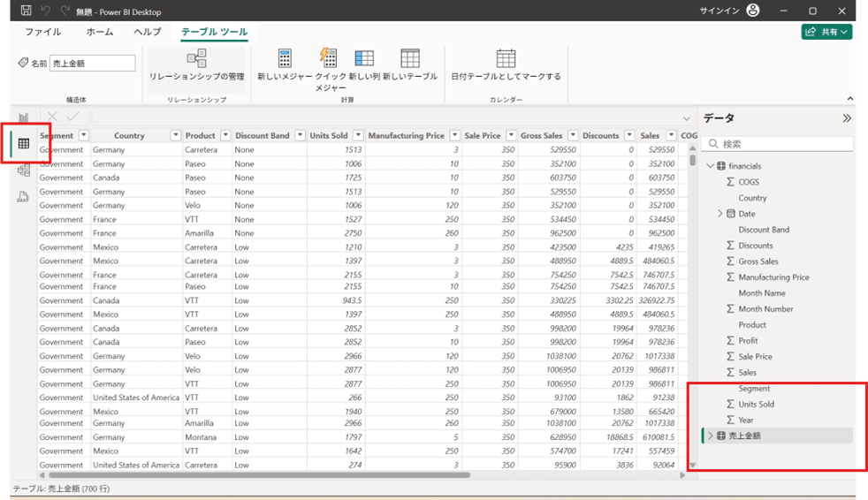
Task: Open the Units Sold column filter dropdown
Action: click(358, 135)
